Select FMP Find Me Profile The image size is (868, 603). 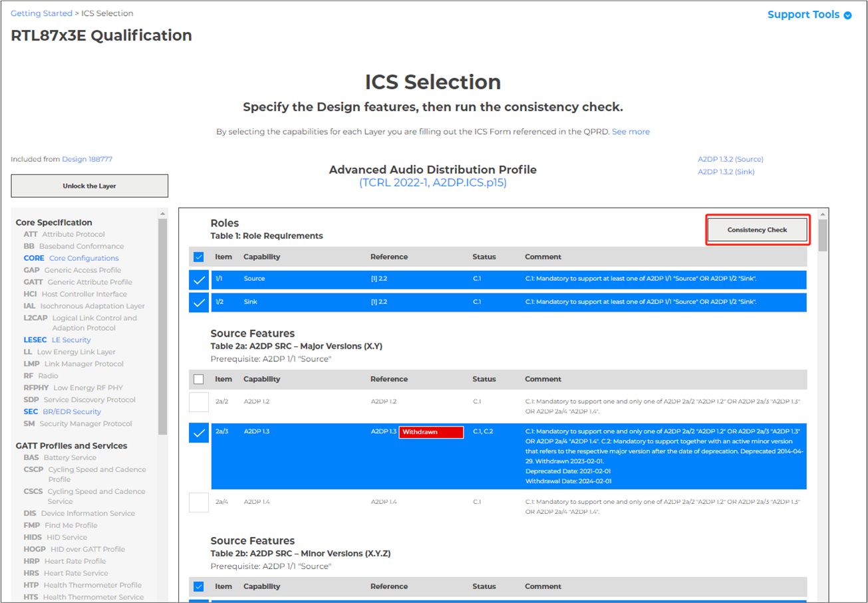[60, 526]
